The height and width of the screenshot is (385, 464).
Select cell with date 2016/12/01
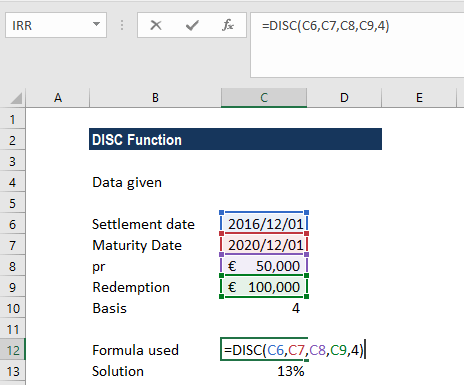[x=264, y=223]
